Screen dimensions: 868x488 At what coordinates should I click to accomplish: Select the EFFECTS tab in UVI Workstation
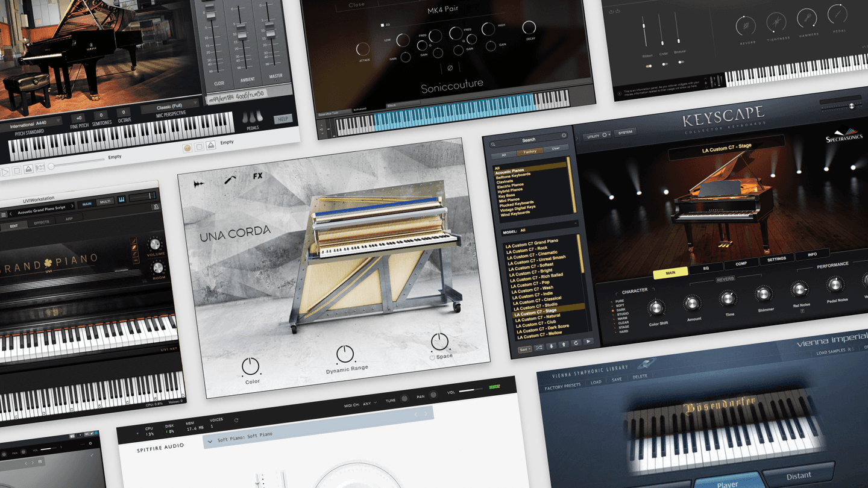tap(42, 222)
